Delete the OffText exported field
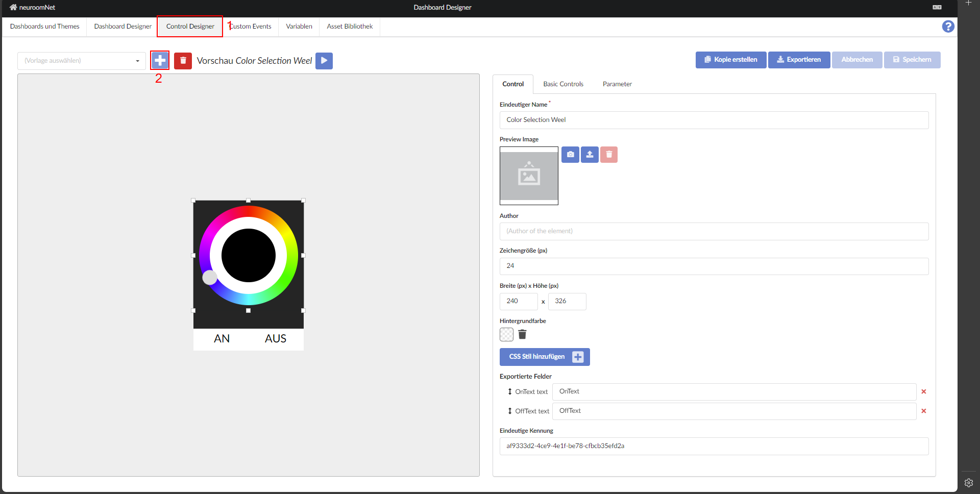Image resolution: width=980 pixels, height=494 pixels. pyautogui.click(x=923, y=411)
